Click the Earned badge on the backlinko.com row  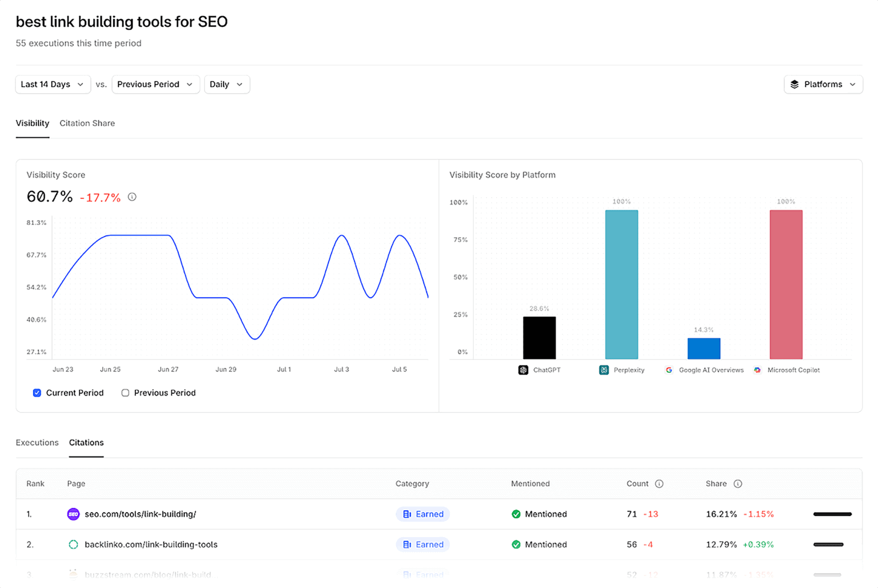[422, 545]
